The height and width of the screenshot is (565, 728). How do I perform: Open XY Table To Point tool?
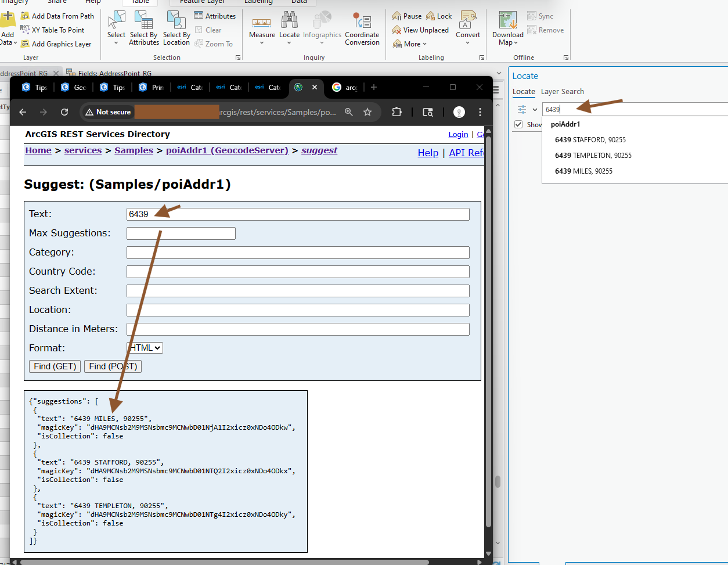(x=52, y=30)
